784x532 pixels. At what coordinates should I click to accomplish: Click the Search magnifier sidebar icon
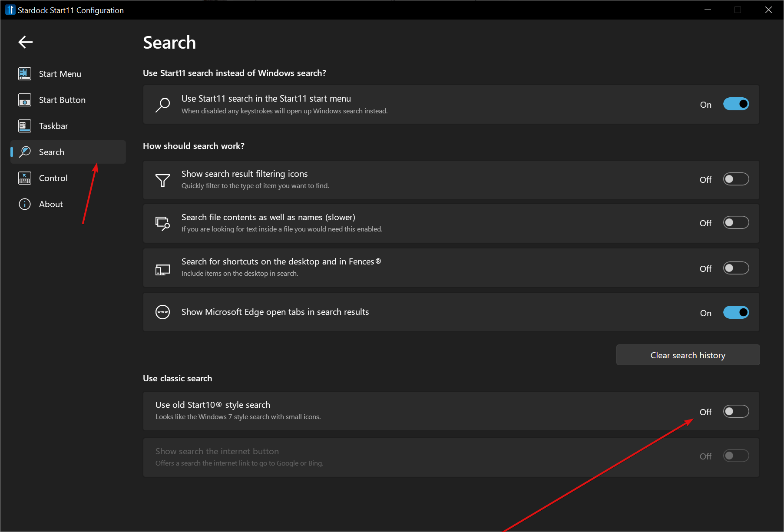pos(25,152)
